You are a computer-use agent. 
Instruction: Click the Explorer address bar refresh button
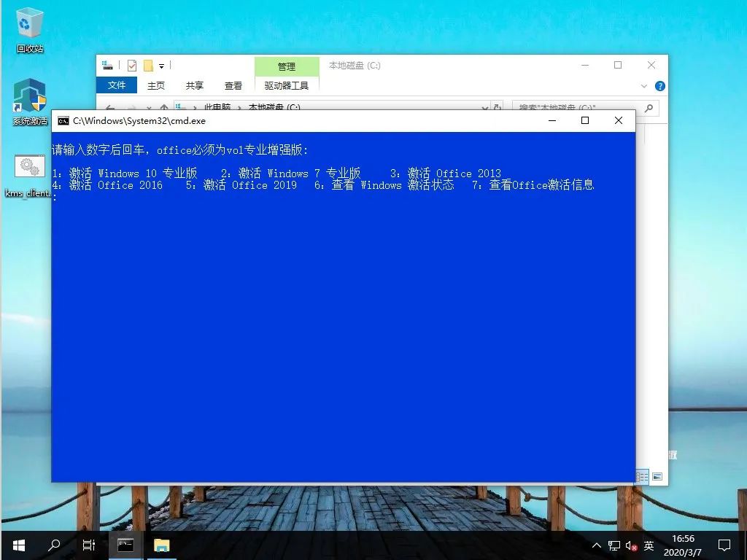point(498,108)
